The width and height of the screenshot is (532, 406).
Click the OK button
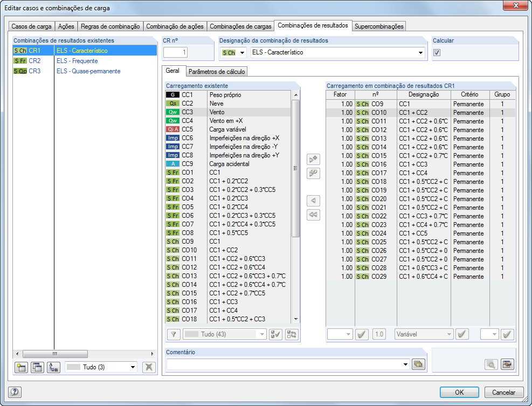tap(459, 392)
